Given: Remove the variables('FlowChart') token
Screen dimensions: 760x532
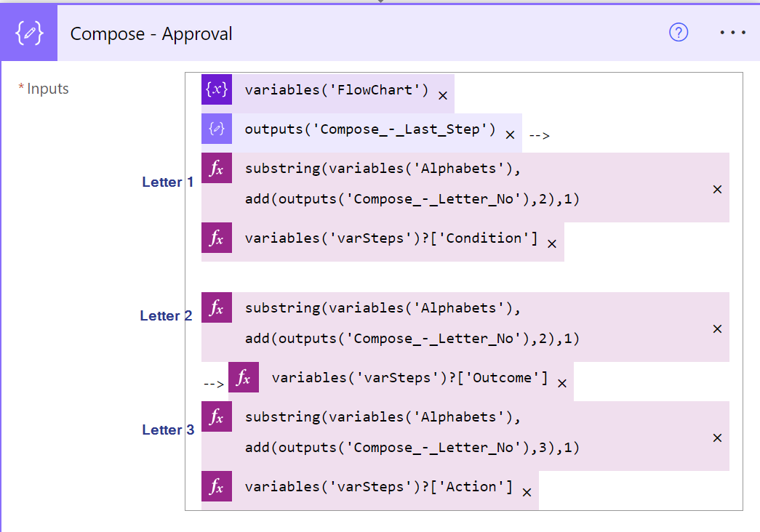Looking at the screenshot, I should (x=443, y=94).
